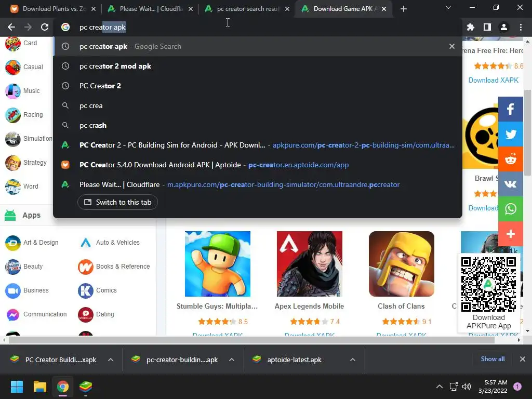
Task: Open Chrome three-dot menu
Action: pos(521,27)
